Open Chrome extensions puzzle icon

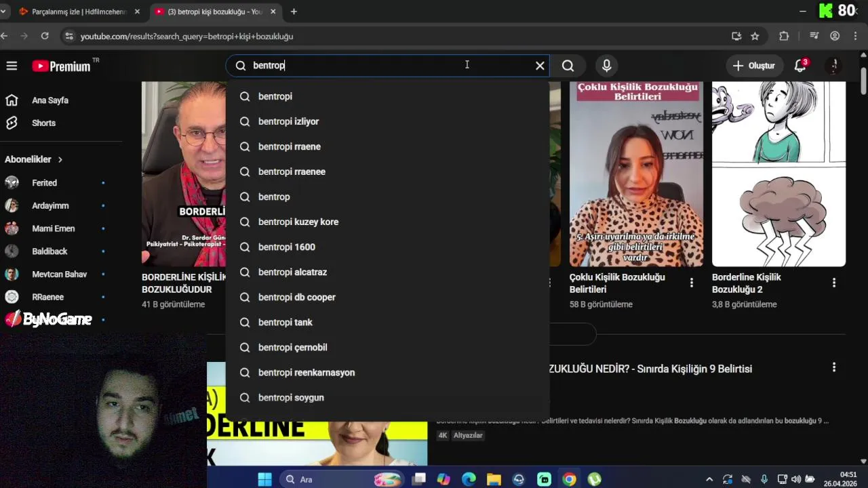(784, 36)
